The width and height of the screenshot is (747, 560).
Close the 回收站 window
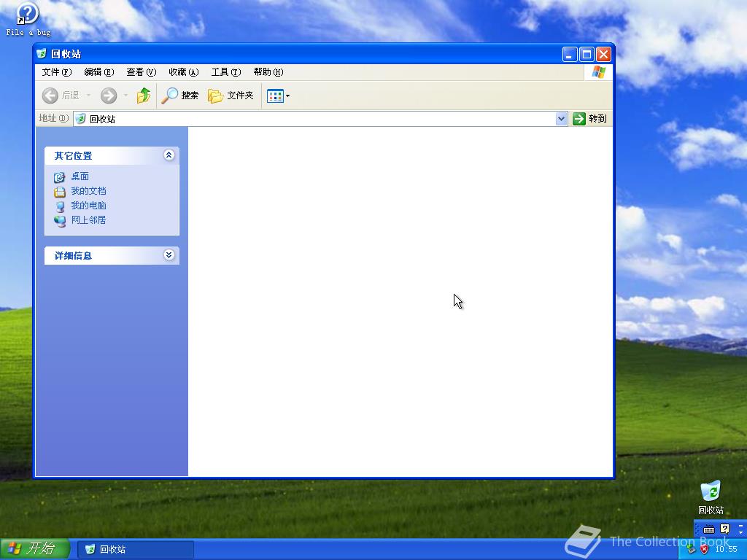click(x=603, y=54)
